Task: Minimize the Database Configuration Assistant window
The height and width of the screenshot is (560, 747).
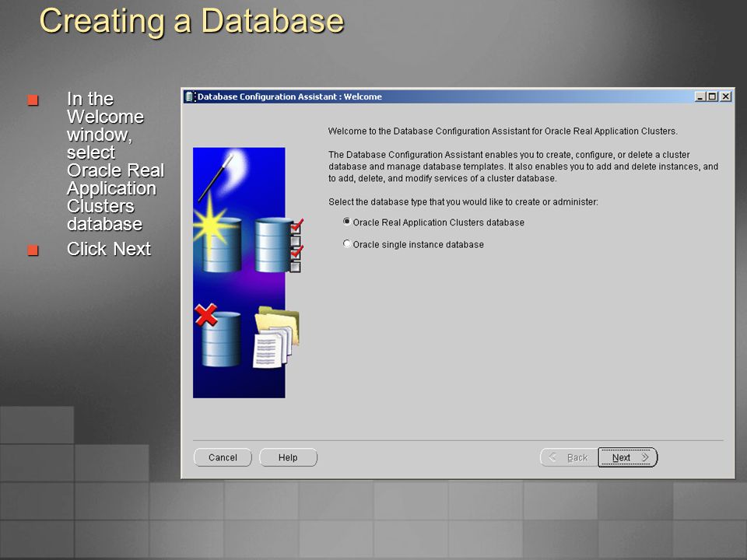Action: (700, 96)
